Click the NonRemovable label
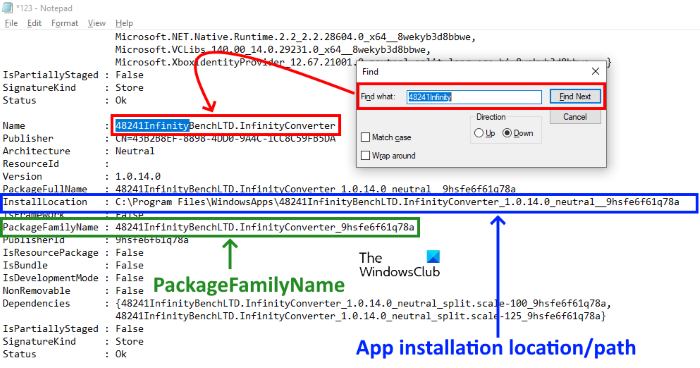Image resolution: width=700 pixels, height=368 pixels. click(x=37, y=291)
